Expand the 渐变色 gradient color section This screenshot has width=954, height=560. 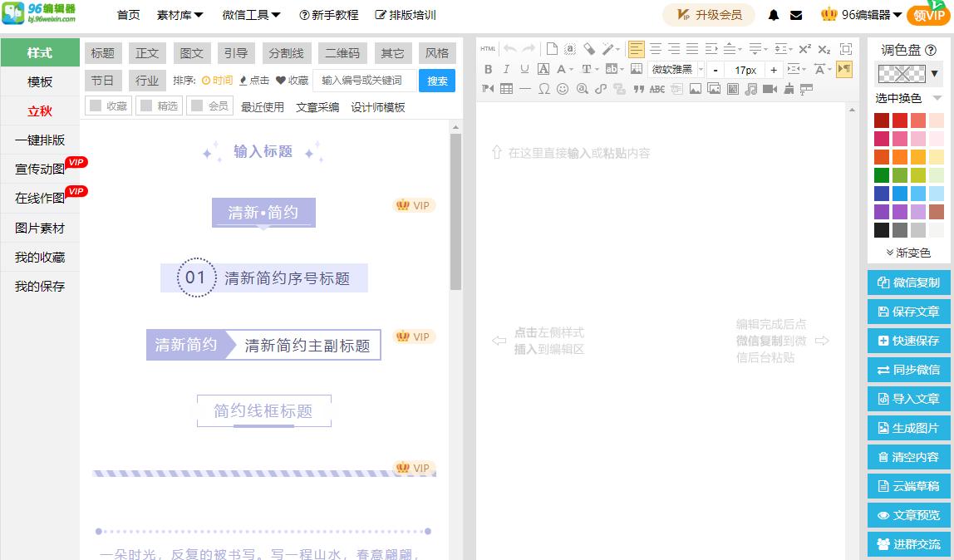click(909, 252)
